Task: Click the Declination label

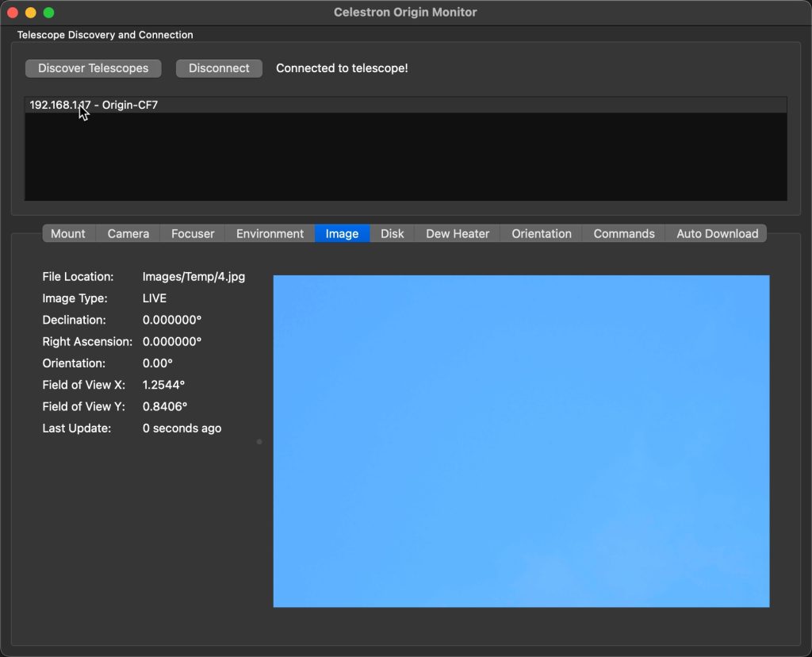Action: (x=74, y=320)
